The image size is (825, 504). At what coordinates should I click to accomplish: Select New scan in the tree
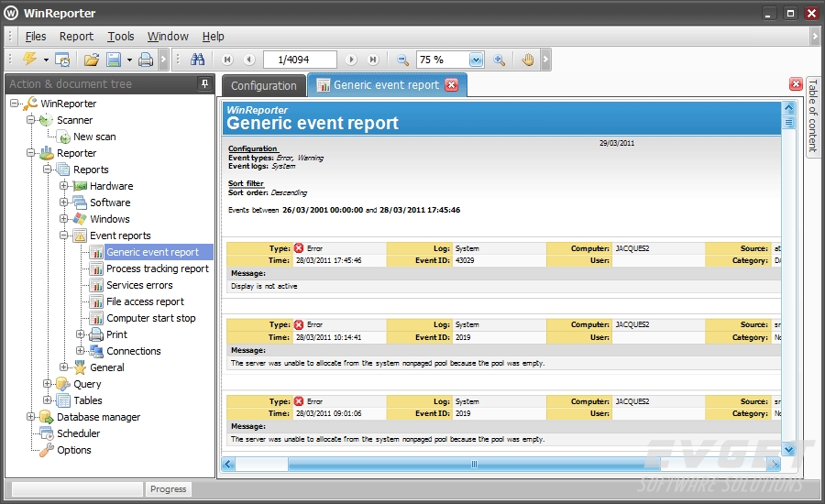[x=94, y=137]
